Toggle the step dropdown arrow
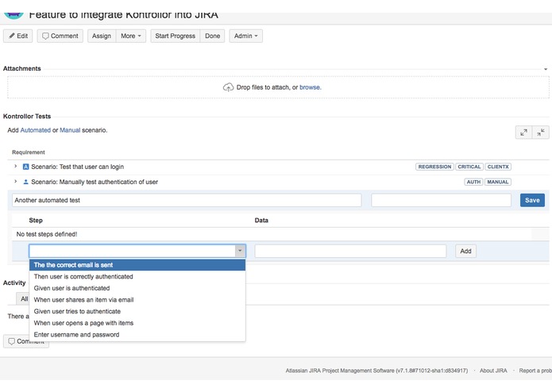The image size is (552, 392). (240, 251)
